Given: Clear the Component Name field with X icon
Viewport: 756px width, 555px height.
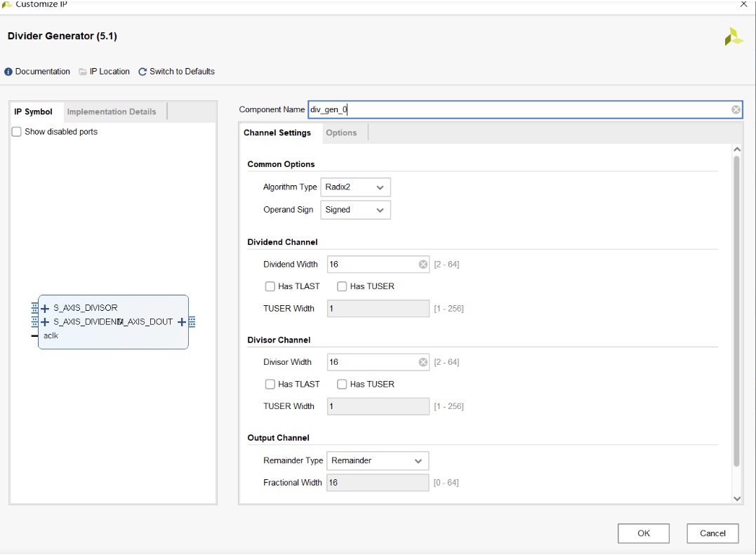Looking at the screenshot, I should point(736,109).
